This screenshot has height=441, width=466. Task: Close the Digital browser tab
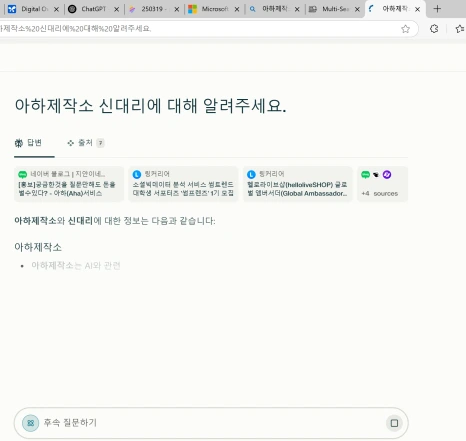pos(57,9)
